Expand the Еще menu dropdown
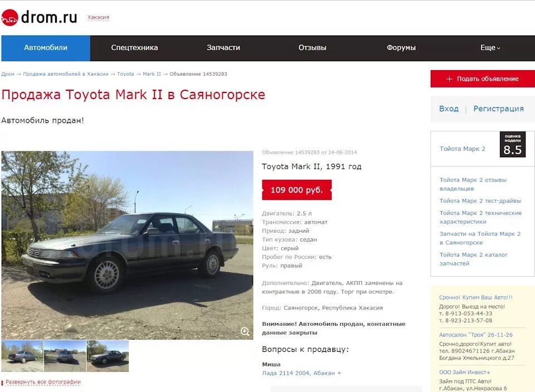Viewport: 535px width, 392px height. click(x=490, y=48)
